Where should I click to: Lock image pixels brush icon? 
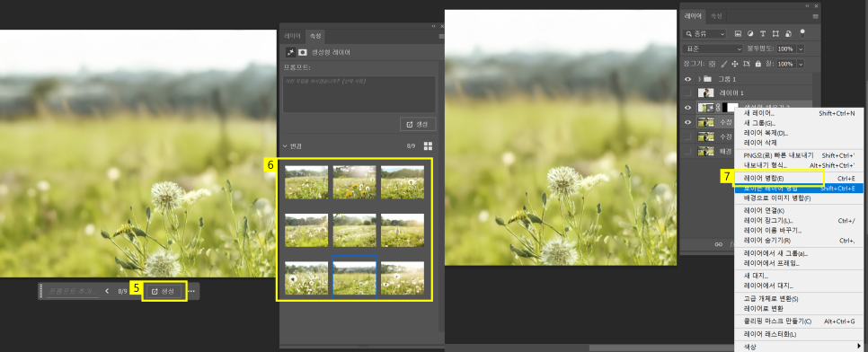[724, 64]
